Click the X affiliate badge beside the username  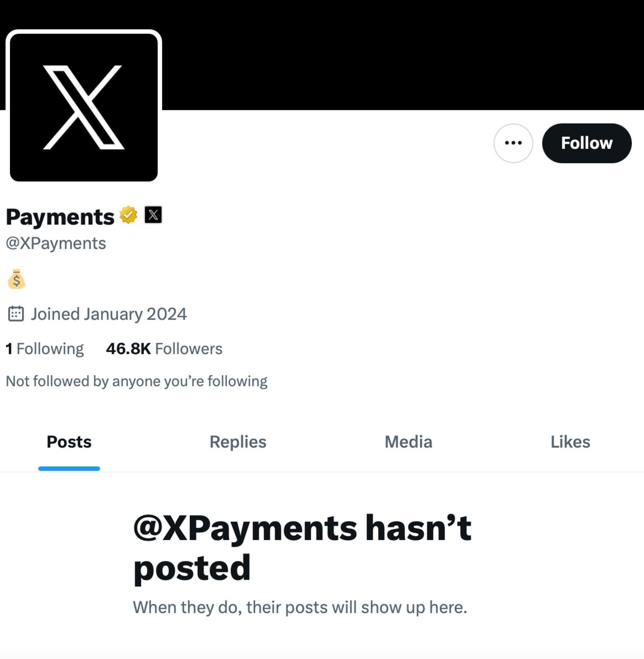[153, 215]
